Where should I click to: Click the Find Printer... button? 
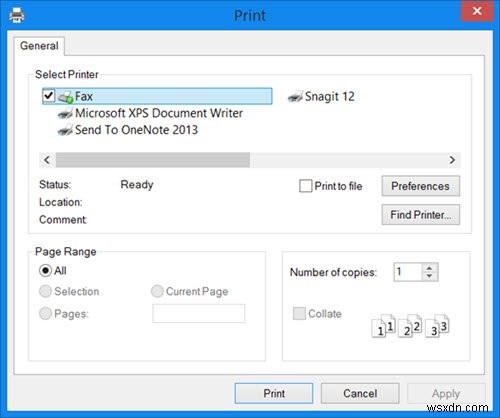421,215
